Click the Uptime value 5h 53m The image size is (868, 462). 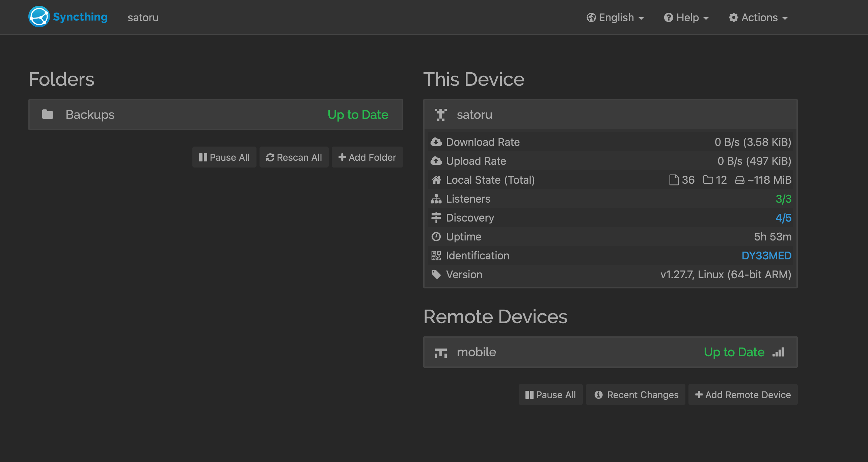tap(773, 237)
